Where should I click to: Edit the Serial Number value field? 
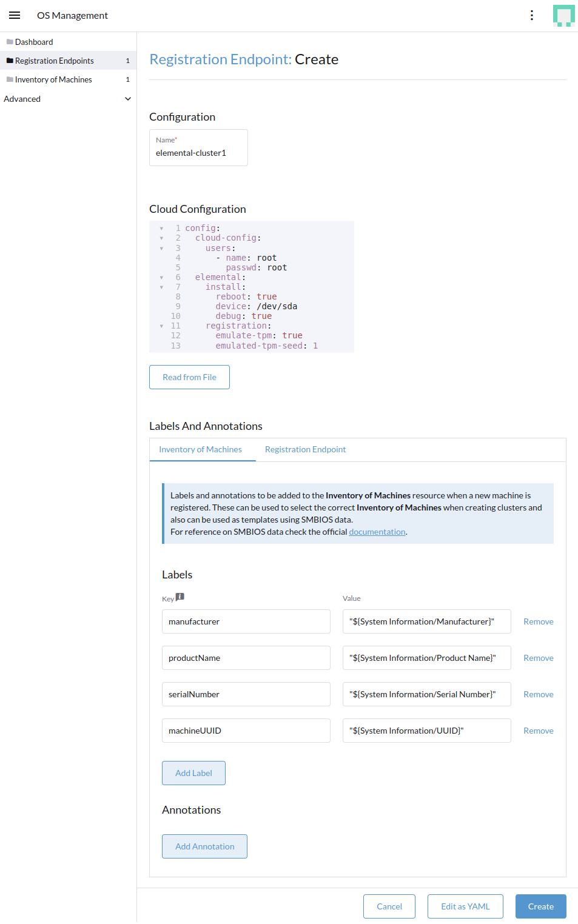[x=427, y=694]
